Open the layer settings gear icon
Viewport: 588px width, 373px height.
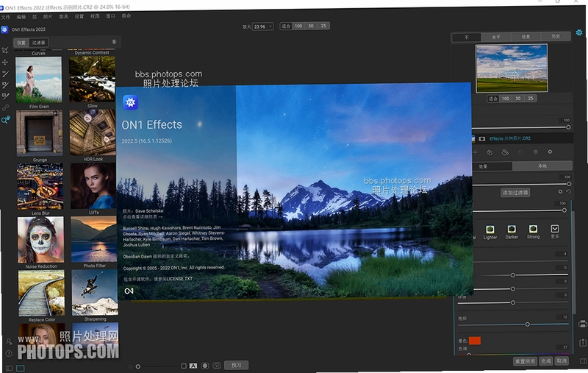pyautogui.click(x=550, y=152)
